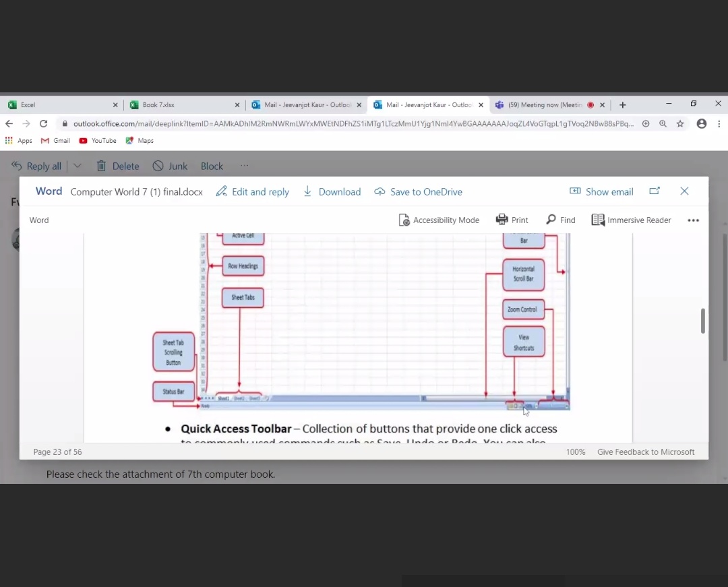Open Immersive Reader
Screen dimensions: 728x587
[x=632, y=220]
